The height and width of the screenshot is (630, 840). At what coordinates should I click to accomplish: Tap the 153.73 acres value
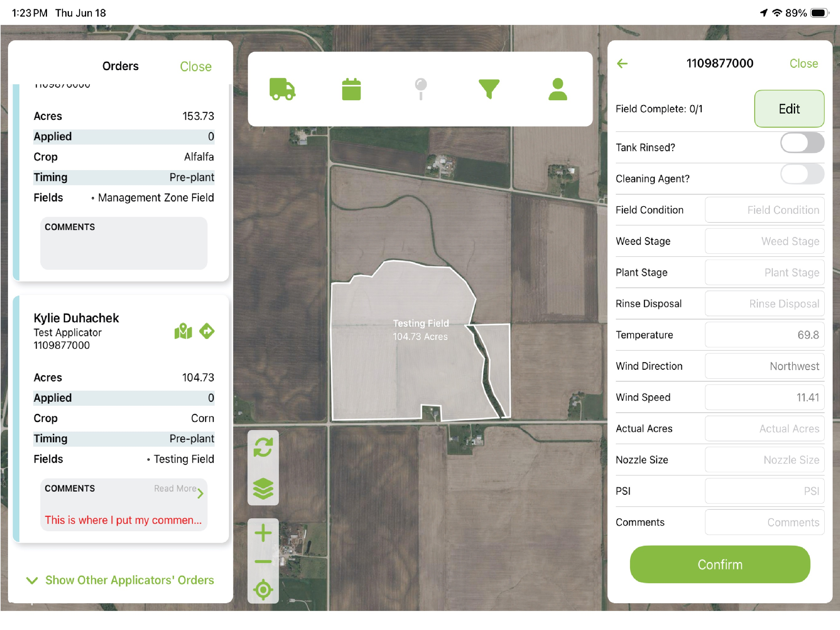[x=198, y=116]
